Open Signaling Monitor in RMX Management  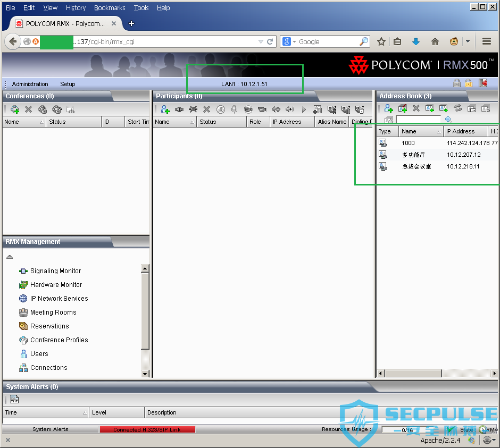click(x=55, y=271)
